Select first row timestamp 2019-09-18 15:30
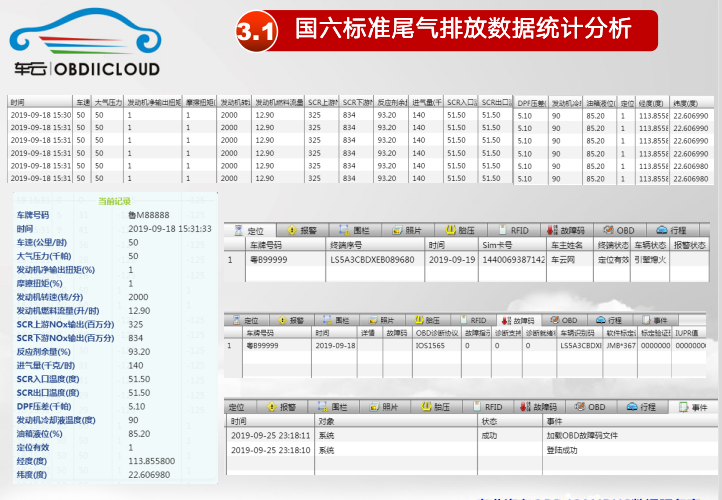The height and width of the screenshot is (500, 722). [41, 115]
